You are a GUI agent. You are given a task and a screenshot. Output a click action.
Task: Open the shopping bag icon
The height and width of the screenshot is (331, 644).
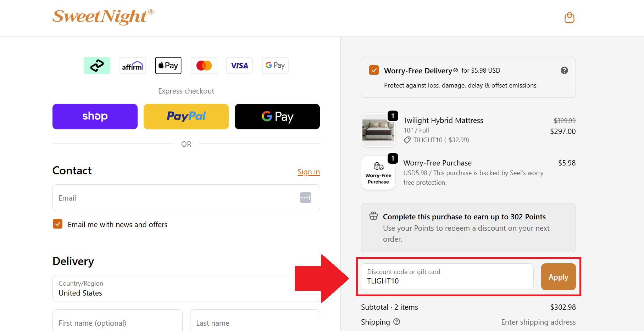click(569, 17)
